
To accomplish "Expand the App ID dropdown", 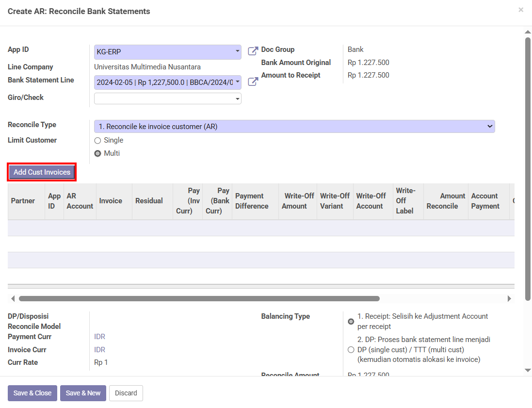I will [237, 51].
